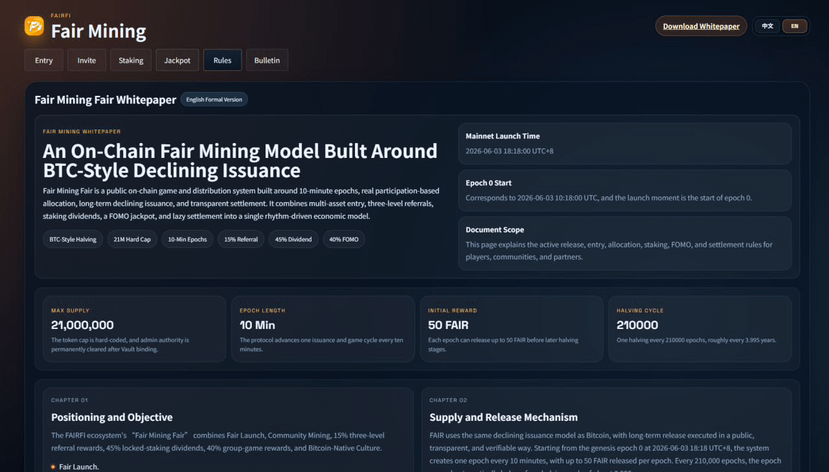Screen dimensions: 829x472
Task: Switch language to EN
Action: (795, 26)
